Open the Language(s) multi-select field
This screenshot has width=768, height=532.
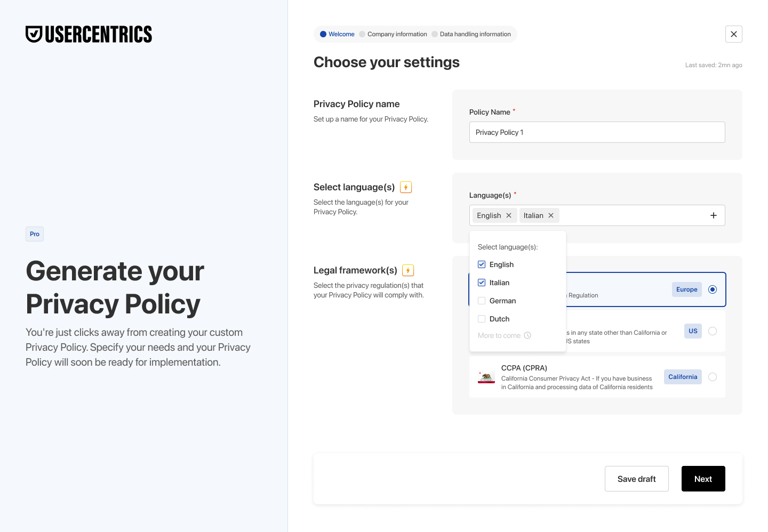597,215
